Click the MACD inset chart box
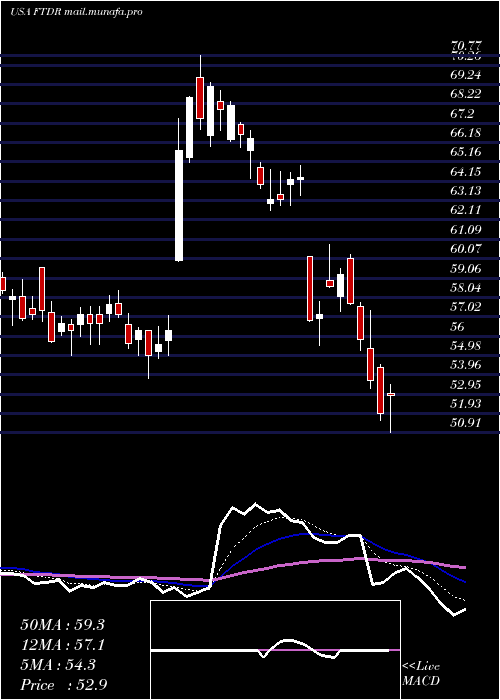 click(275, 650)
